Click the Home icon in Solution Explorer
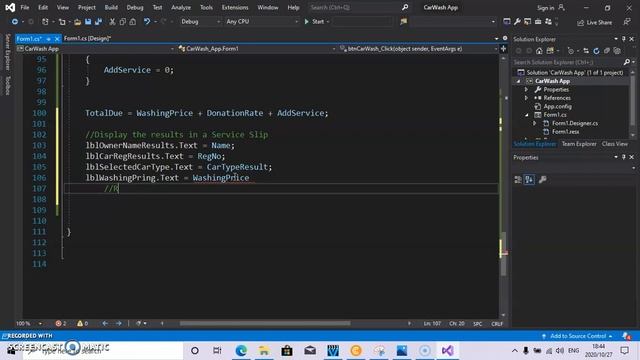 tap(539, 51)
